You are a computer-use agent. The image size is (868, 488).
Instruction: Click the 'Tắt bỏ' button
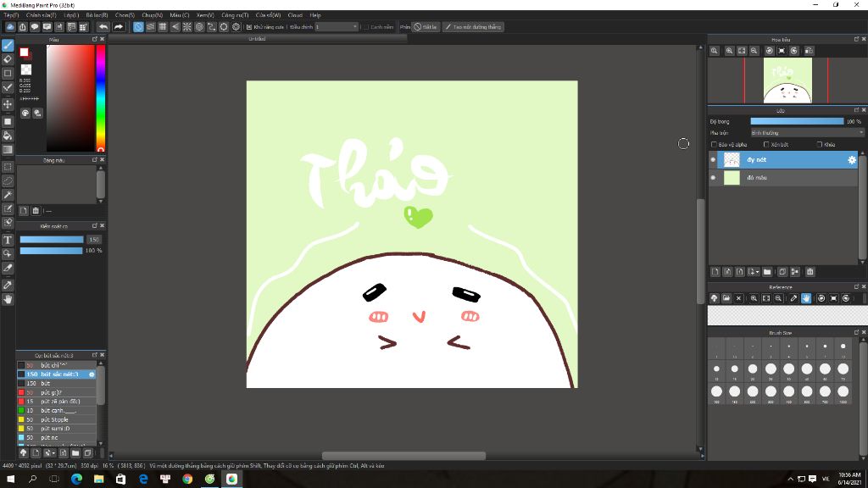coord(426,26)
